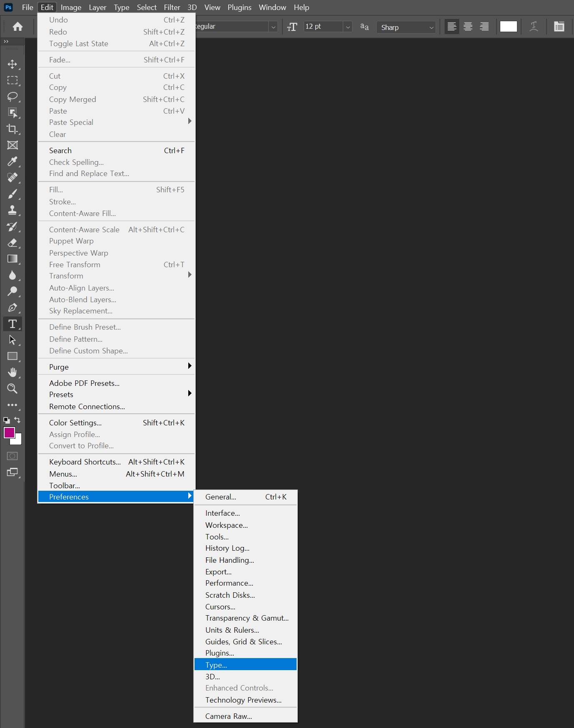Image resolution: width=574 pixels, height=728 pixels.
Task: Select the Object Selection tool
Action: (x=12, y=113)
